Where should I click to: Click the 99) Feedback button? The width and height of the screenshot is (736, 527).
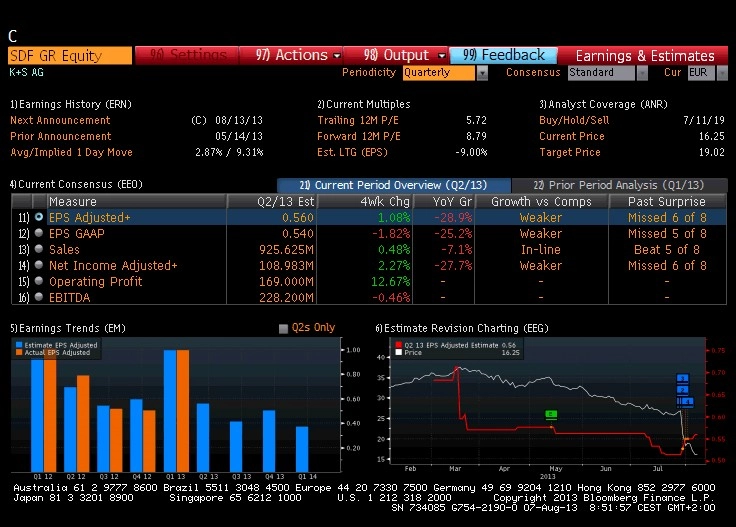tap(504, 55)
